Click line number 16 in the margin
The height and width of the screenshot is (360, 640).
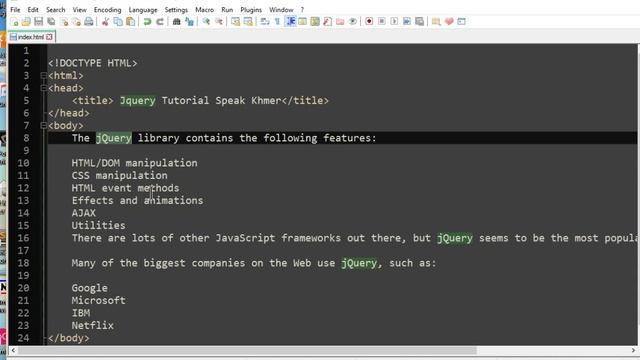(23, 238)
